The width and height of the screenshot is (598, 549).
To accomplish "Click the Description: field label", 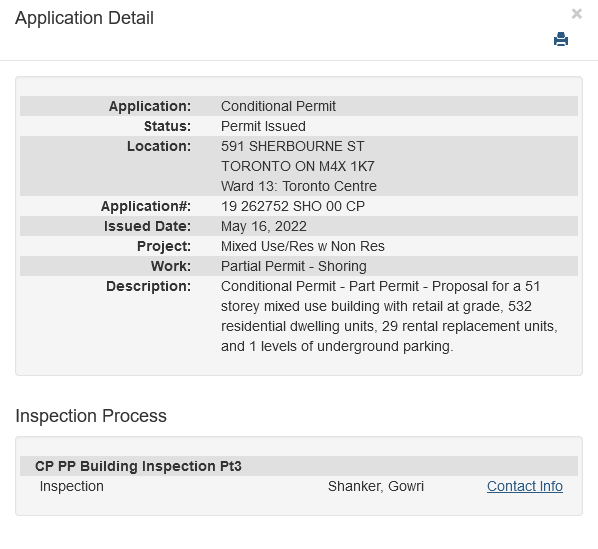I will click(148, 286).
